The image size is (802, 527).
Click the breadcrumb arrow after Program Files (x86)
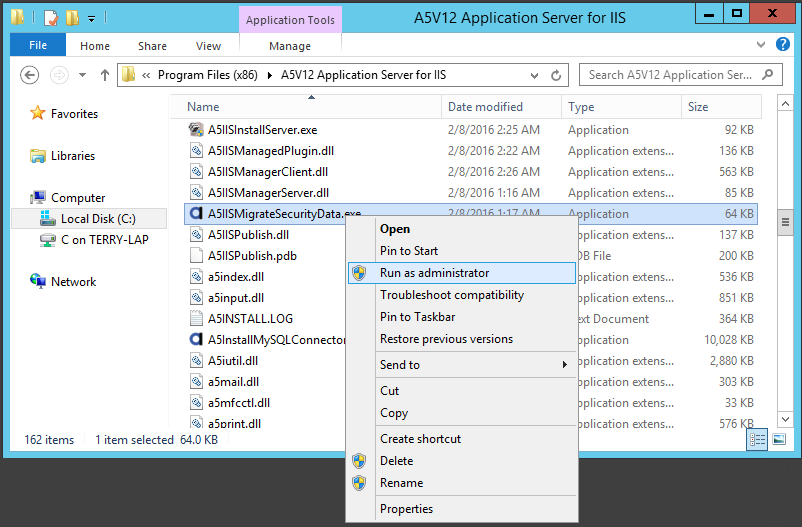(x=270, y=76)
